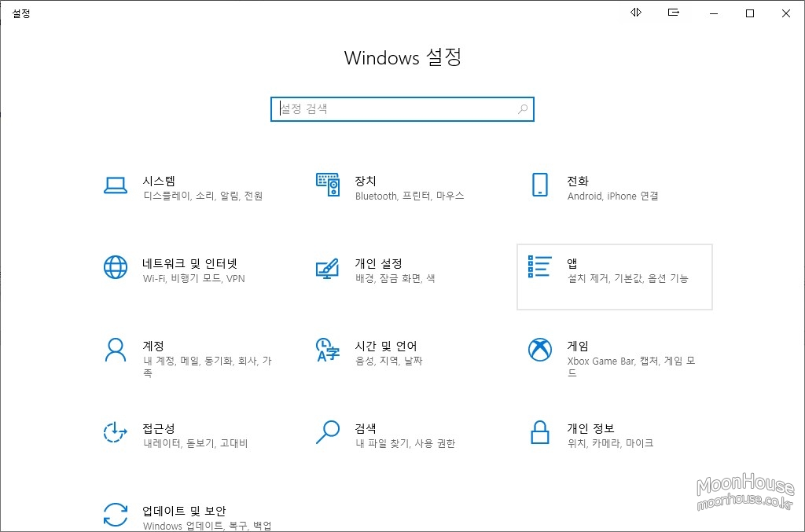Focus the 설정 검색 search field
Viewport: 805px width, 532px height.
tap(402, 108)
